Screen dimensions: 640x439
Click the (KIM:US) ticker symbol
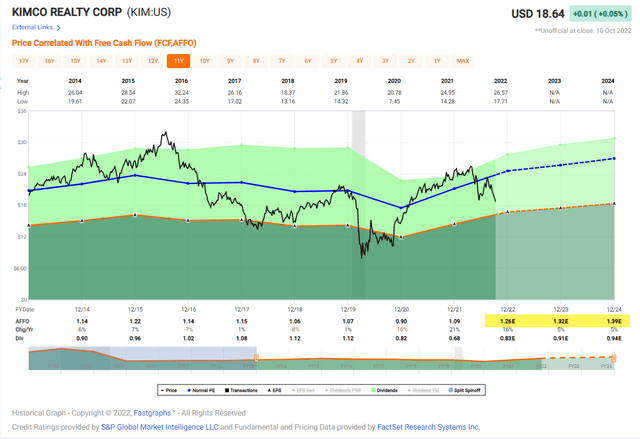tap(149, 12)
